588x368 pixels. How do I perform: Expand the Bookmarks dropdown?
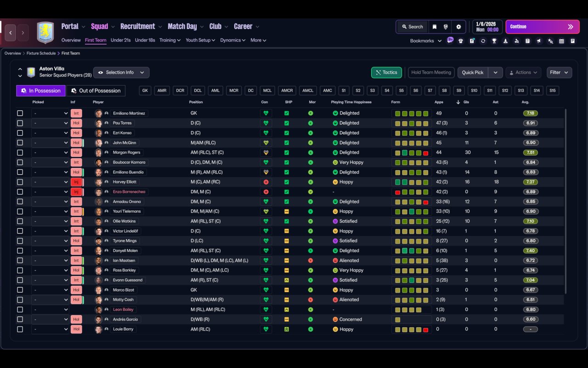pyautogui.click(x=426, y=41)
